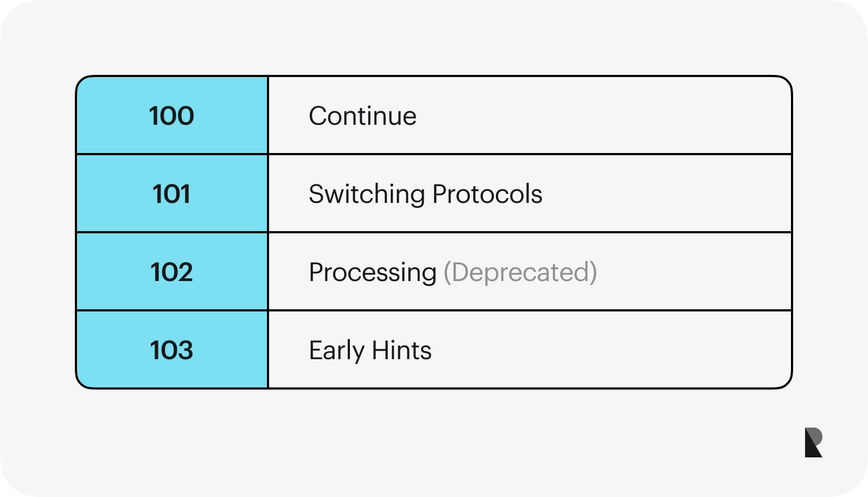Click the word Switching
The height and width of the screenshot is (497, 868).
click(367, 194)
